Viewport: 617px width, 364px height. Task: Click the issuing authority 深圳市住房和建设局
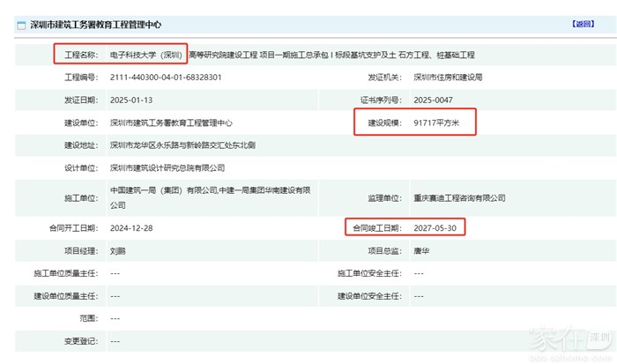(x=448, y=78)
